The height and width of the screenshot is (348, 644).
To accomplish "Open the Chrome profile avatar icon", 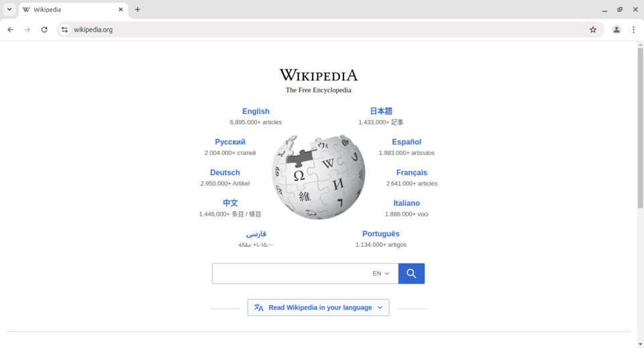I will [x=616, y=30].
